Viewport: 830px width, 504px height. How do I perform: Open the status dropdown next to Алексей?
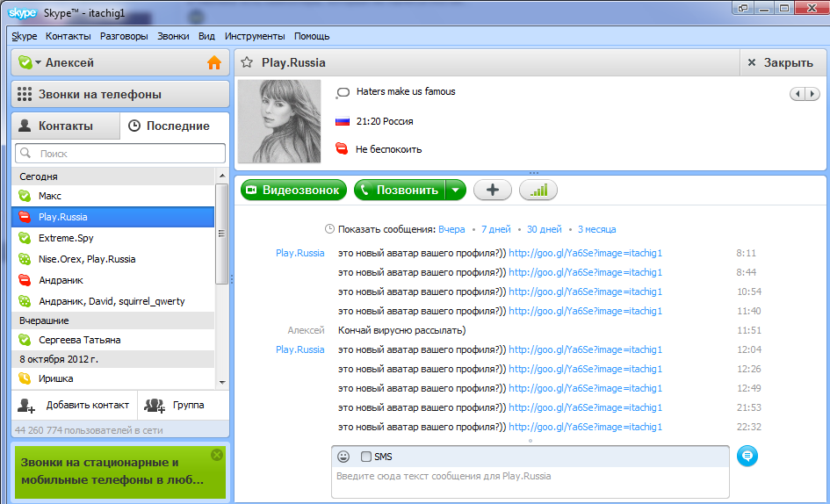point(38,63)
